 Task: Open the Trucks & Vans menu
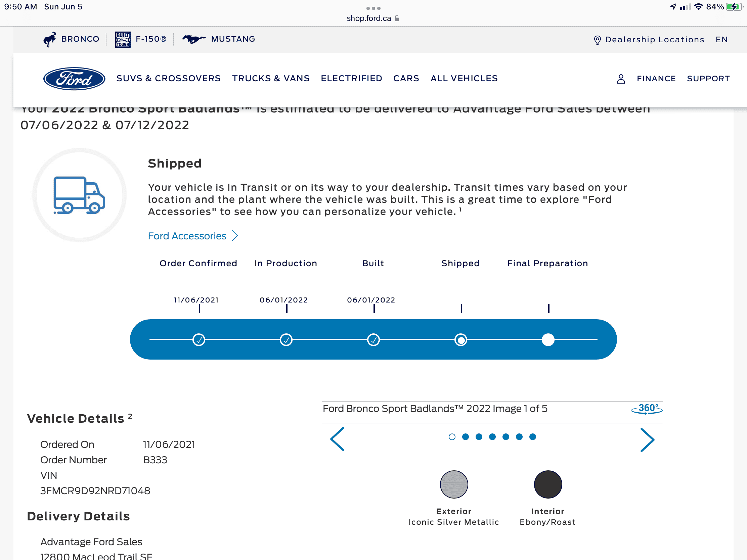point(270,78)
